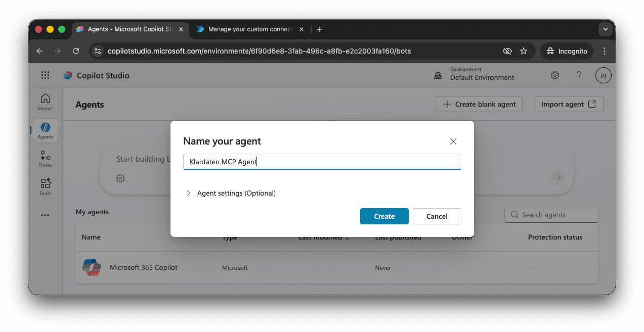This screenshot has height=332, width=644.
Task: Click the Search agents field
Action: tap(551, 215)
